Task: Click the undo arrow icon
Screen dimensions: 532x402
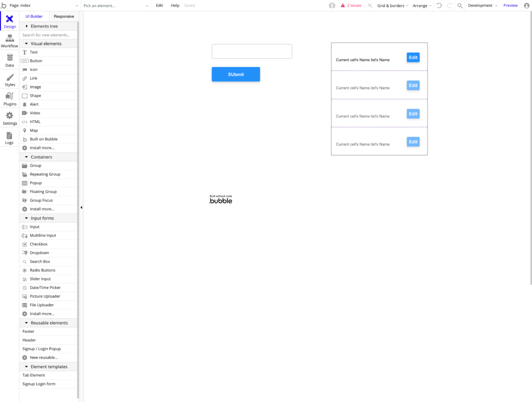Action: pyautogui.click(x=439, y=6)
